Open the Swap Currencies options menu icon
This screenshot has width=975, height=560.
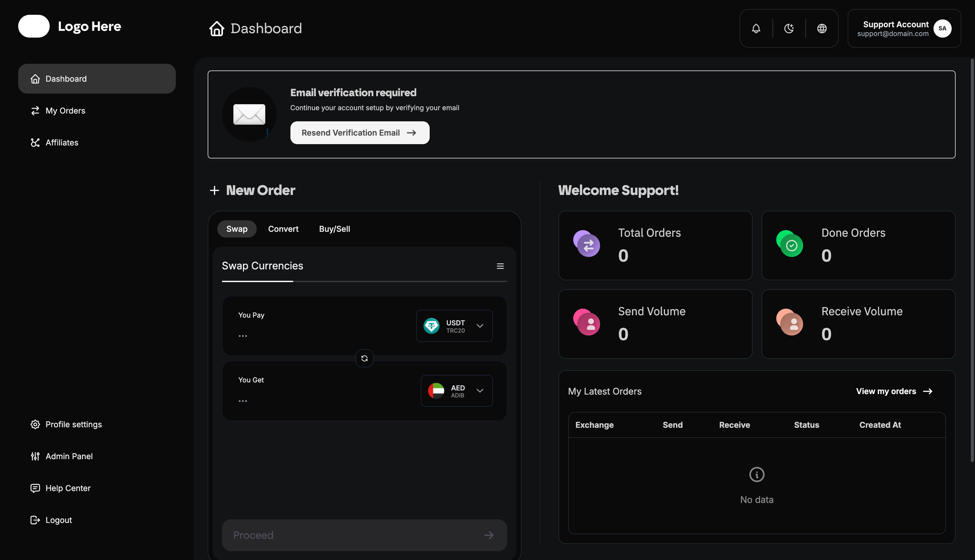click(500, 266)
